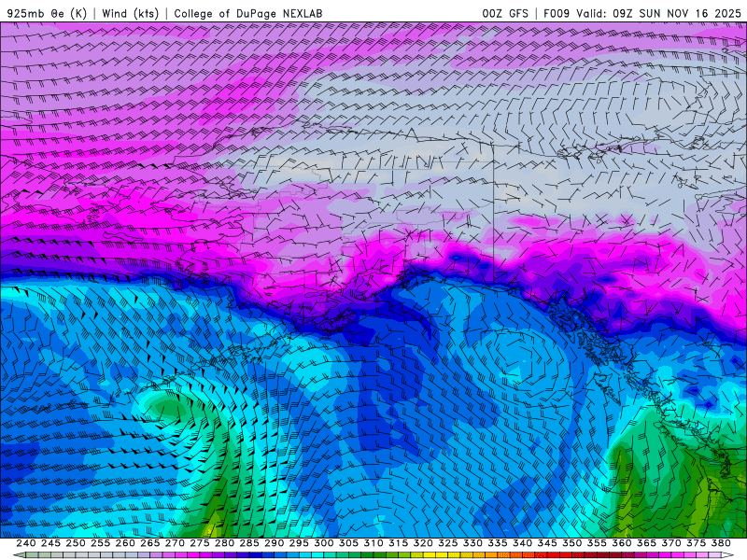The width and height of the screenshot is (747, 560).
Task: Click the 375 colorbar label
Action: pos(696,543)
